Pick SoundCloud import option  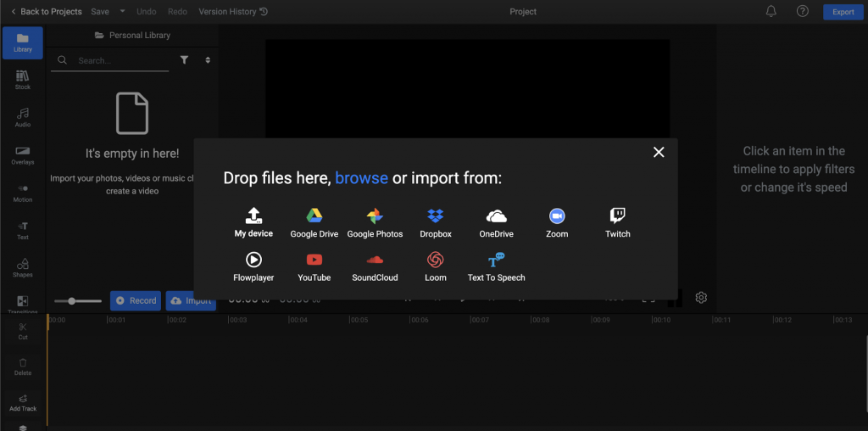(375, 267)
